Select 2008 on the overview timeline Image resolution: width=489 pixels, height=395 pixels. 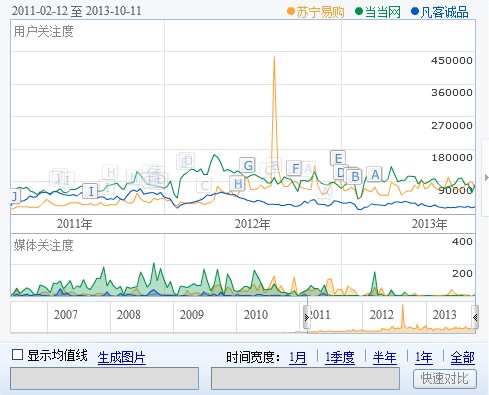click(x=128, y=314)
